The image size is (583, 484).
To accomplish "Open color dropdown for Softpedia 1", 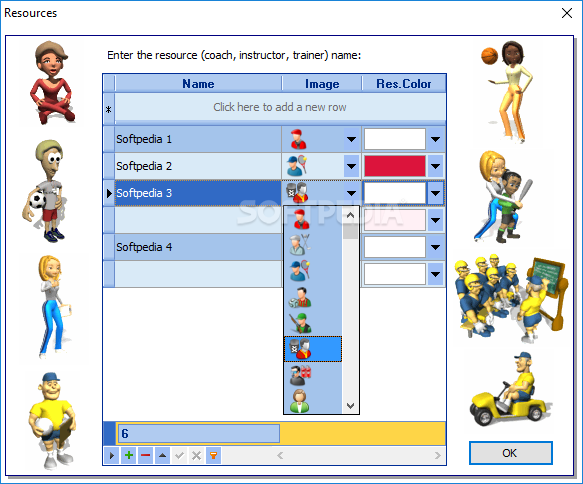I will click(435, 139).
